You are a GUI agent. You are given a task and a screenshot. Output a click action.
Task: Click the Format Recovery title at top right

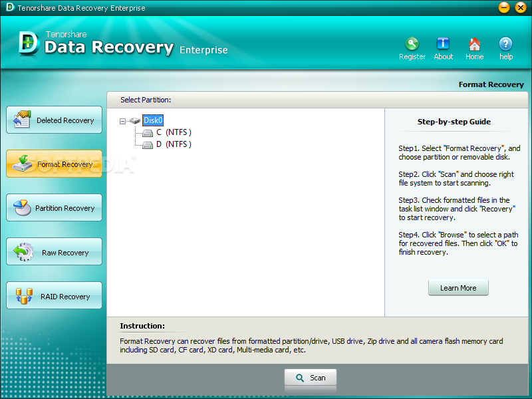pyautogui.click(x=491, y=84)
